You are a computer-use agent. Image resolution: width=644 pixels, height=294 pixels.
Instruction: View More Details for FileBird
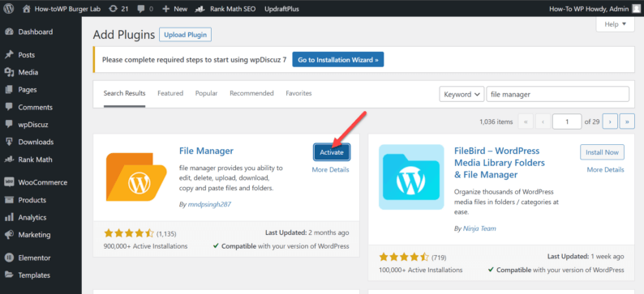pos(605,170)
